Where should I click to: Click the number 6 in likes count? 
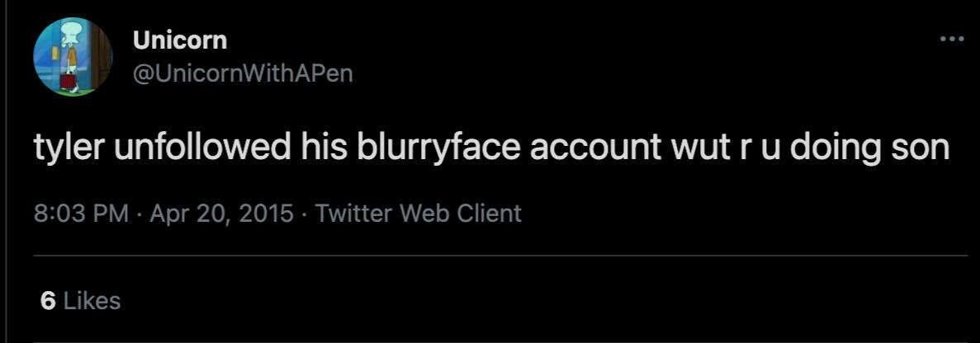tap(48, 301)
